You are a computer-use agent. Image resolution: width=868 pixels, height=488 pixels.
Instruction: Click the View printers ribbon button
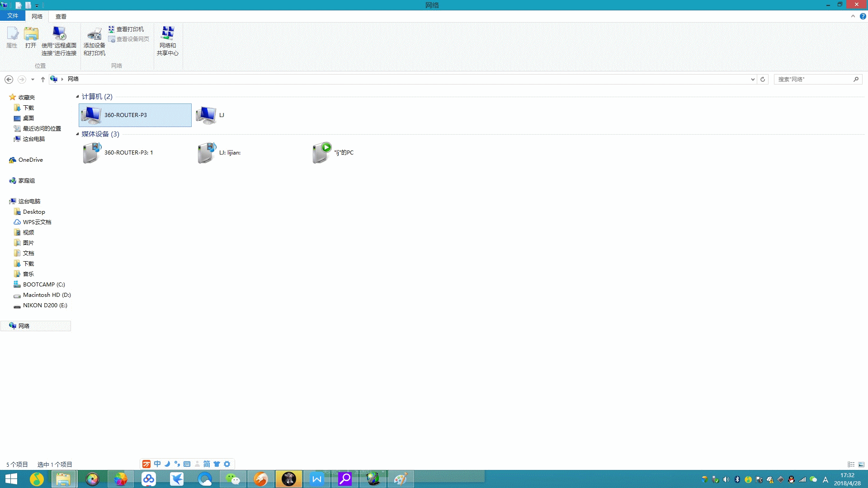[126, 29]
